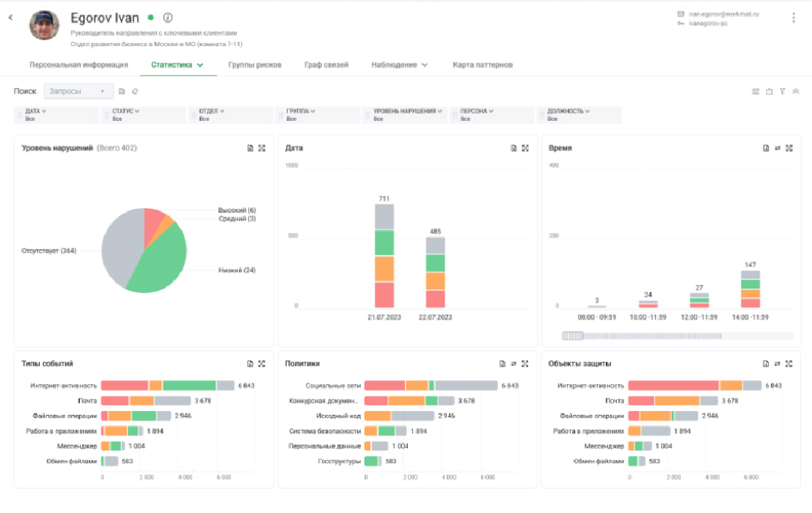Collapse the filters panel with the double chevron
Image resolution: width=812 pixels, height=513 pixels.
pos(796,92)
